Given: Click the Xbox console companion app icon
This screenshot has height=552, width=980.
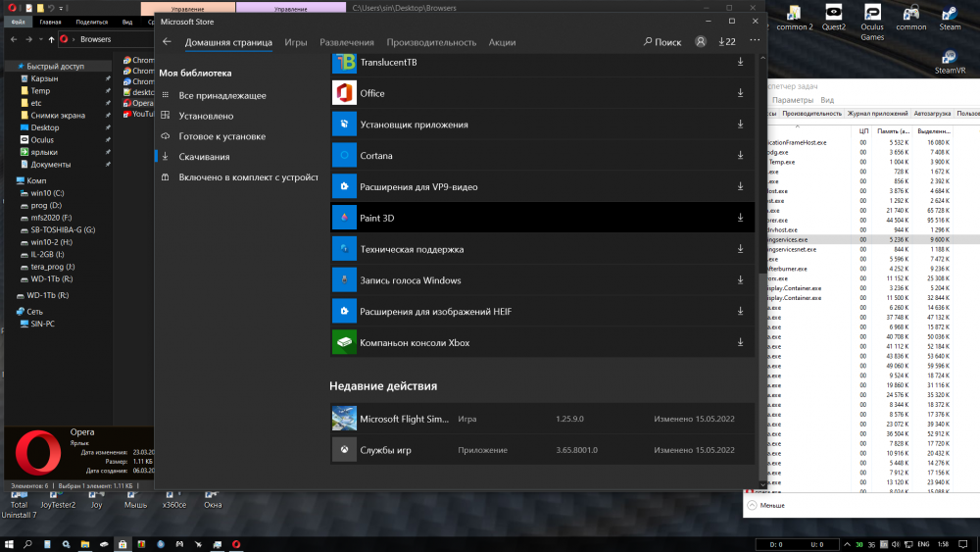Looking at the screenshot, I should [x=344, y=342].
